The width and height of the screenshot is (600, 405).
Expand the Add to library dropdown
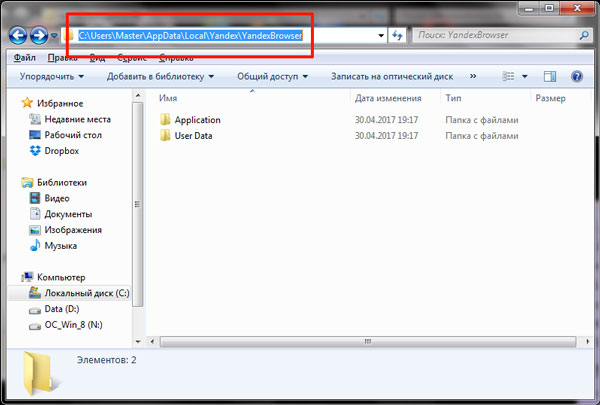(x=160, y=76)
